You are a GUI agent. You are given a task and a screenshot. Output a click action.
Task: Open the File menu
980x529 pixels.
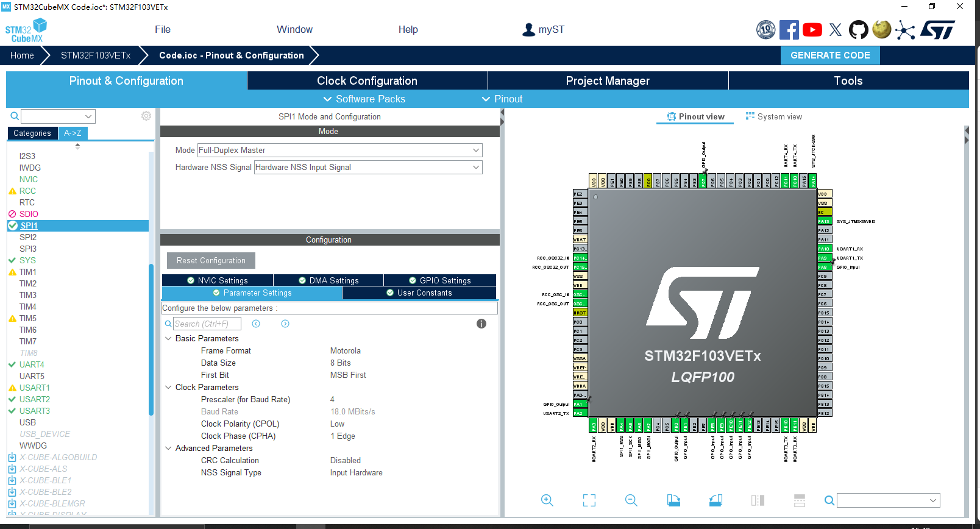coord(163,29)
